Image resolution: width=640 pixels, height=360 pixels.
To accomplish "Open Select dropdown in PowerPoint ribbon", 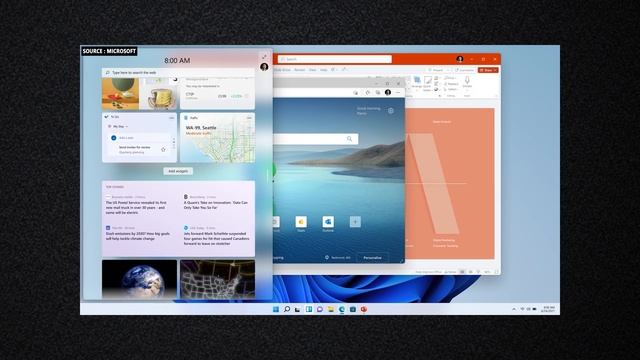I will [451, 89].
